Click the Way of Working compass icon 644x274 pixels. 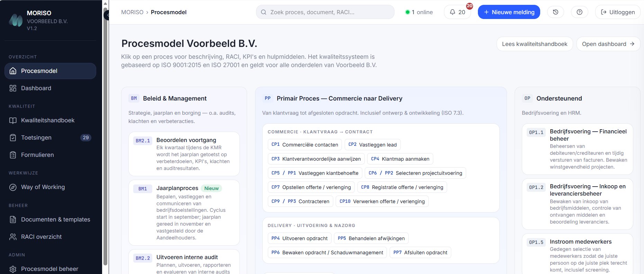pyautogui.click(x=13, y=187)
